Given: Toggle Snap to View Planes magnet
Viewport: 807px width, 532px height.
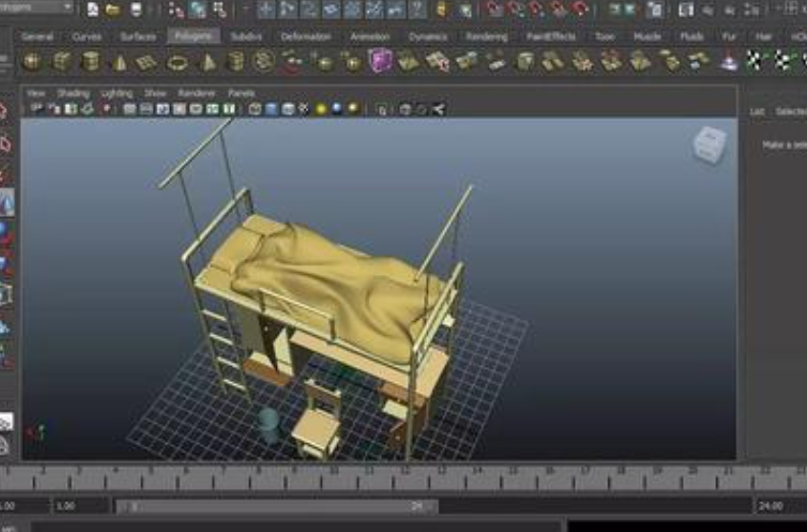Looking at the screenshot, I should point(559,10).
